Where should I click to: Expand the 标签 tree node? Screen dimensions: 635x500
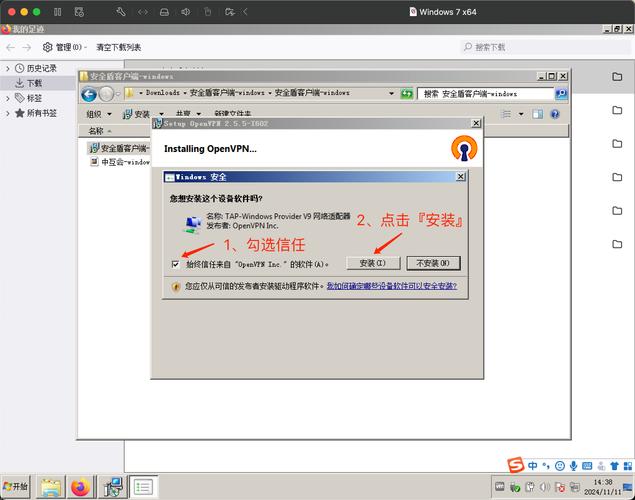(x=8, y=98)
